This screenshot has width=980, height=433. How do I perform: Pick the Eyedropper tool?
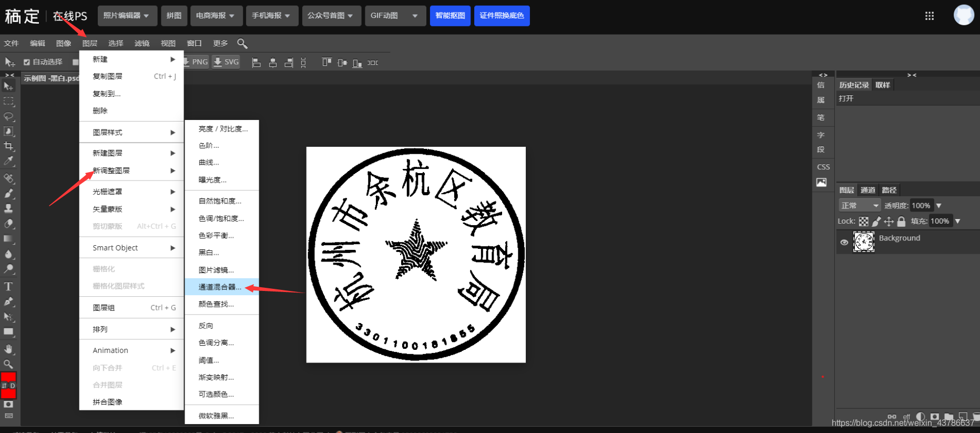click(x=8, y=161)
